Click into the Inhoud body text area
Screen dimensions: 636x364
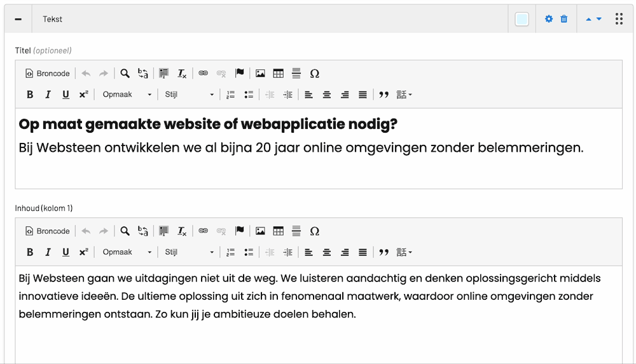319,314
